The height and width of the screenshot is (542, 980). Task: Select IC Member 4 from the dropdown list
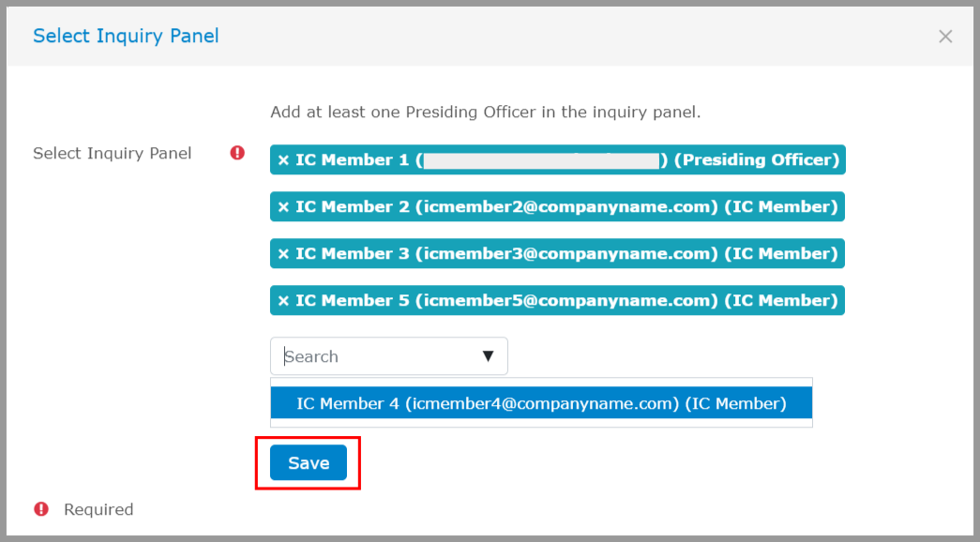pos(541,403)
